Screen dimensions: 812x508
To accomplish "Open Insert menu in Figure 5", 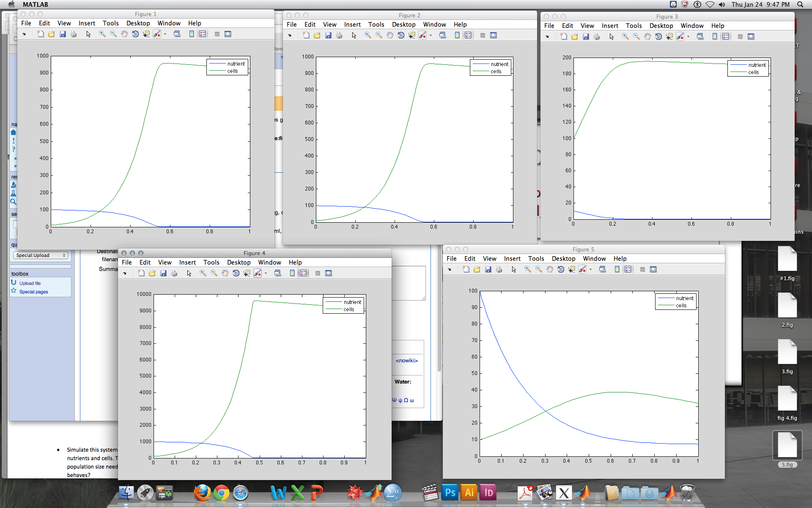I will tap(512, 259).
